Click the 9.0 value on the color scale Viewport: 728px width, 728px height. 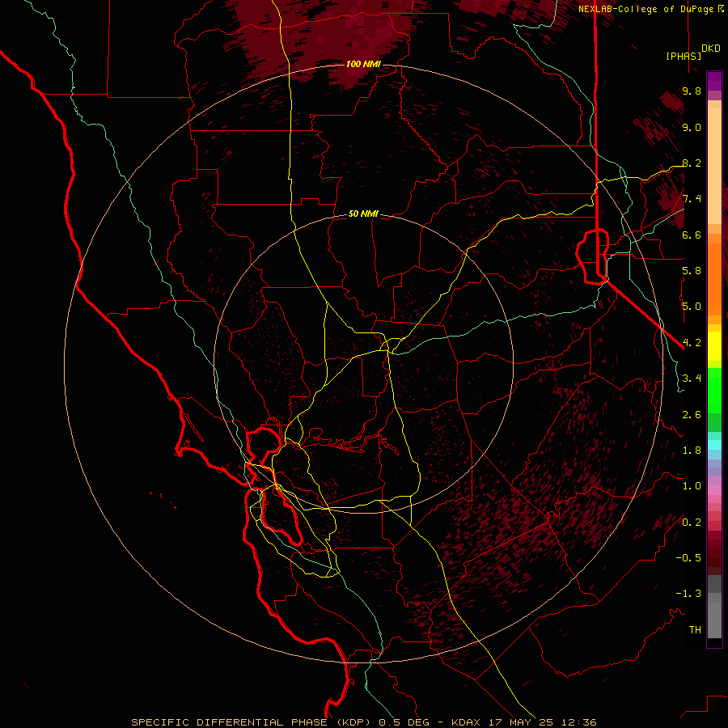point(692,127)
